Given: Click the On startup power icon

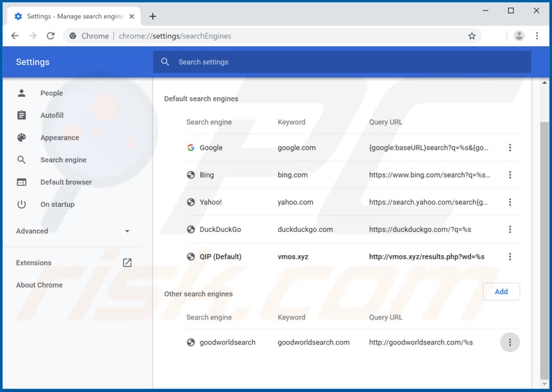Looking at the screenshot, I should tap(22, 204).
